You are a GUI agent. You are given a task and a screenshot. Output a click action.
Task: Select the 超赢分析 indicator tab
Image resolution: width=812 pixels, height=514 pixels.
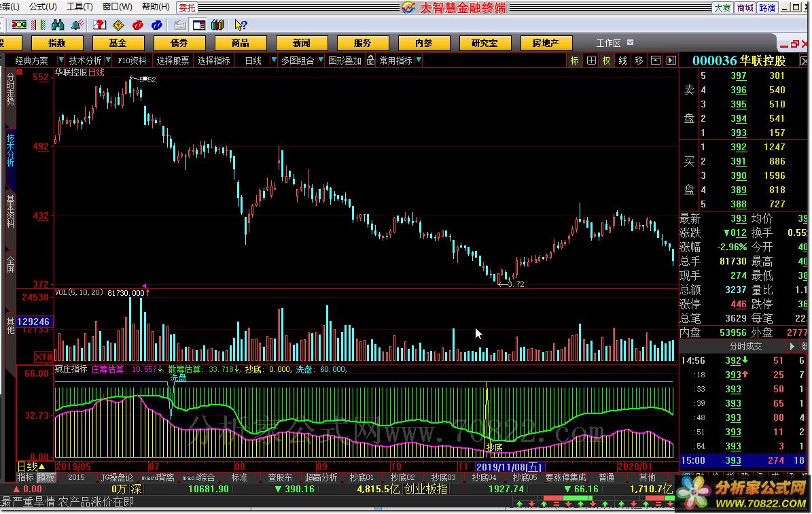point(321,478)
